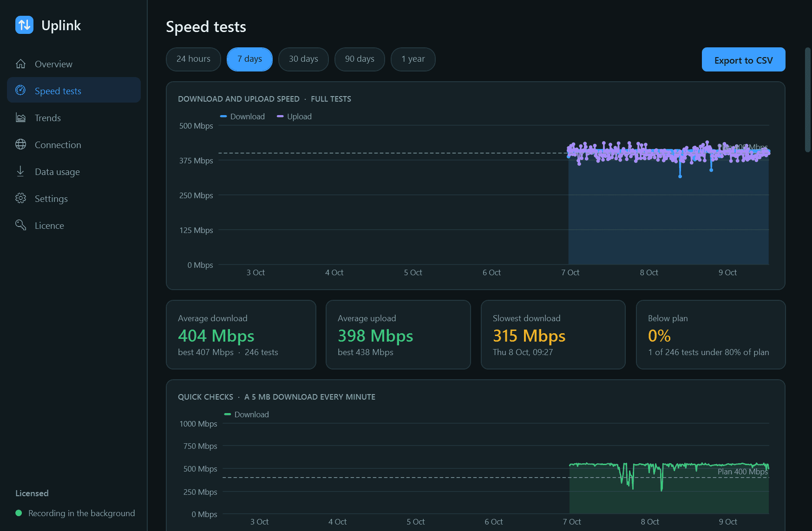Select the 1 year range

click(x=413, y=59)
